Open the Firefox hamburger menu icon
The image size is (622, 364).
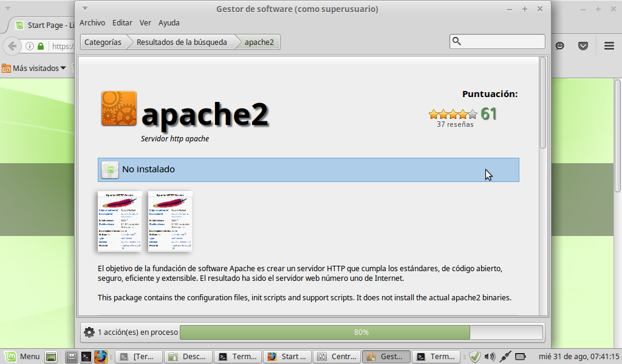click(609, 45)
